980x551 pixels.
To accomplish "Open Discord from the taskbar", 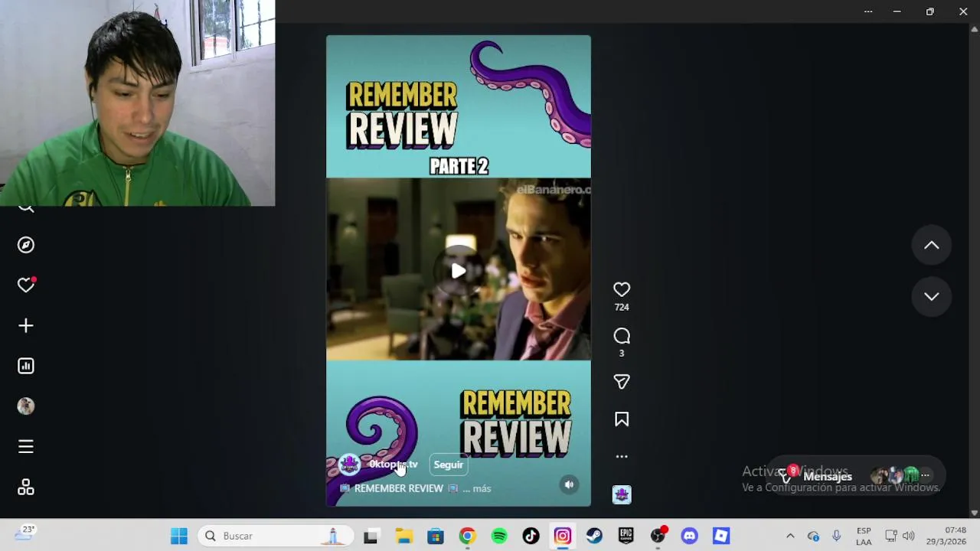I will click(x=690, y=536).
